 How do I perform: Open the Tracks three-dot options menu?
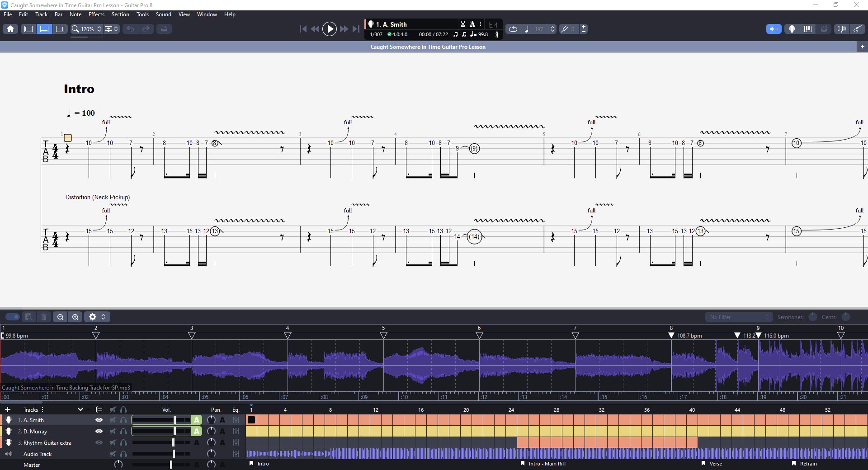pyautogui.click(x=42, y=409)
